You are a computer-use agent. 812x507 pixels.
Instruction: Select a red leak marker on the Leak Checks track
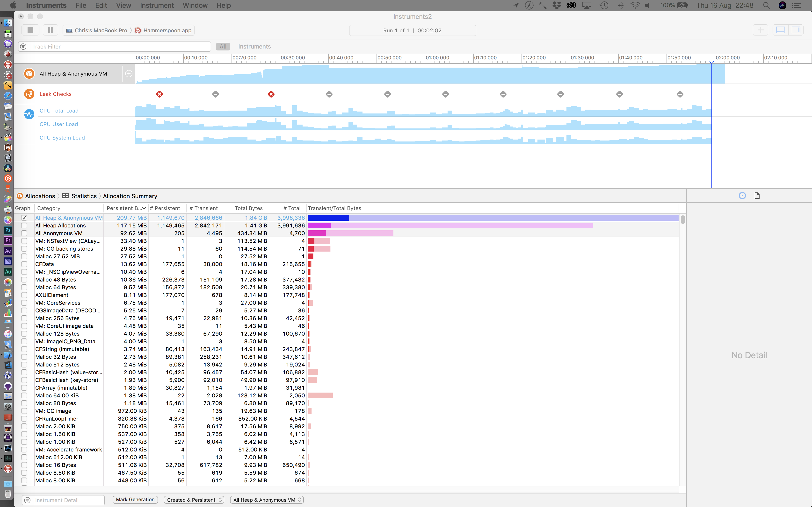click(160, 94)
